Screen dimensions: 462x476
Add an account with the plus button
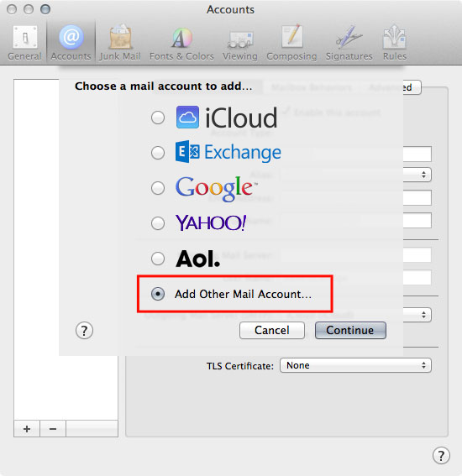pos(27,429)
